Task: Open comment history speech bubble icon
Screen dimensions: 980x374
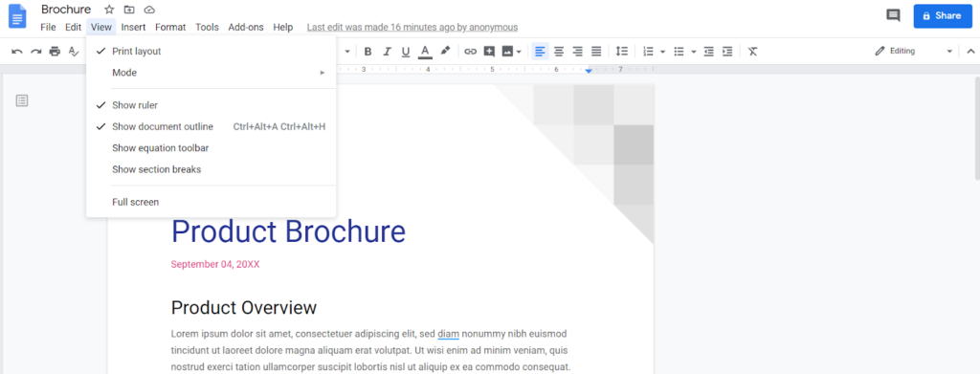Action: pyautogui.click(x=893, y=15)
